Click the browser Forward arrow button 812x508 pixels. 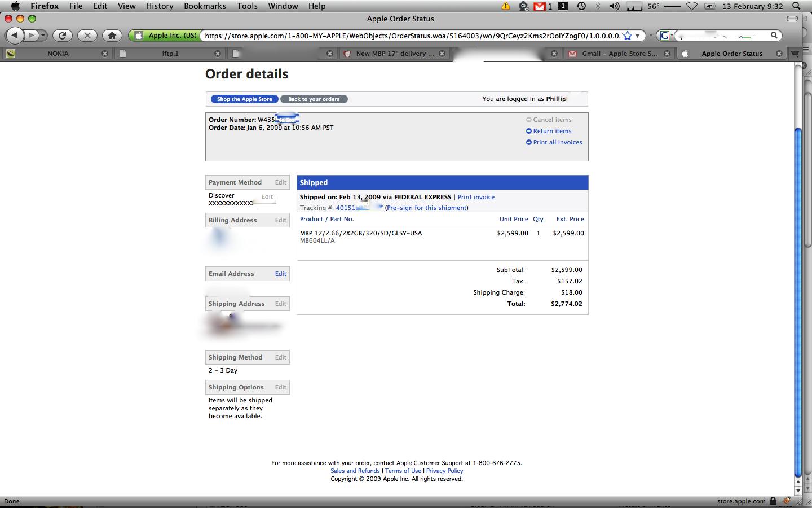[32, 36]
